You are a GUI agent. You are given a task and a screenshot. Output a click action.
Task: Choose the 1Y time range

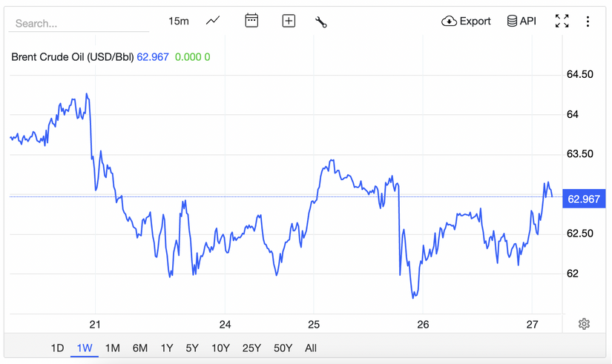click(x=167, y=348)
